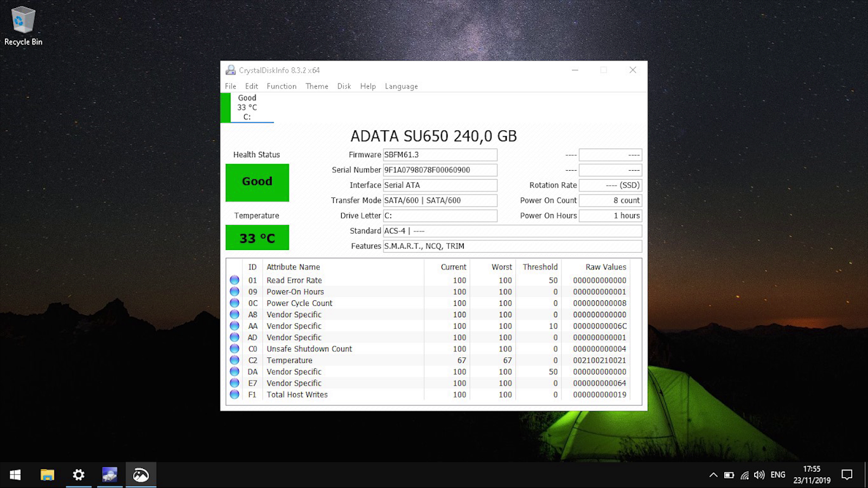
Task: Click raw value 000000000064
Action: click(599, 383)
